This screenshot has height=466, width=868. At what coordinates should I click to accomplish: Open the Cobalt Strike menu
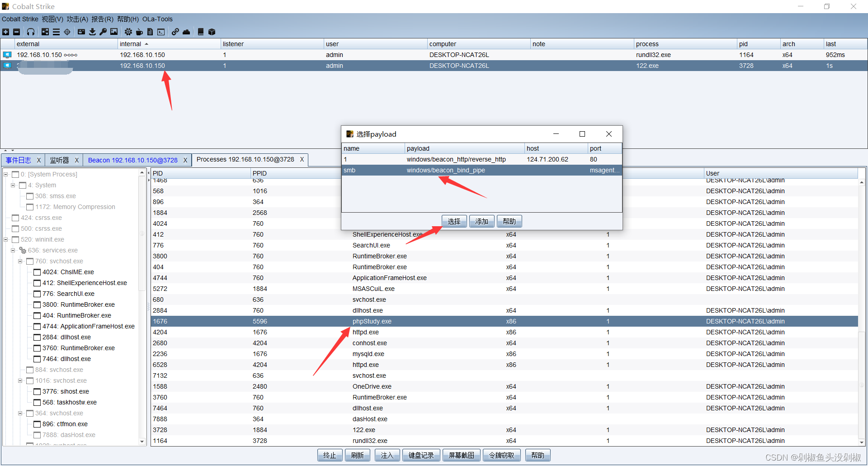tap(20, 19)
